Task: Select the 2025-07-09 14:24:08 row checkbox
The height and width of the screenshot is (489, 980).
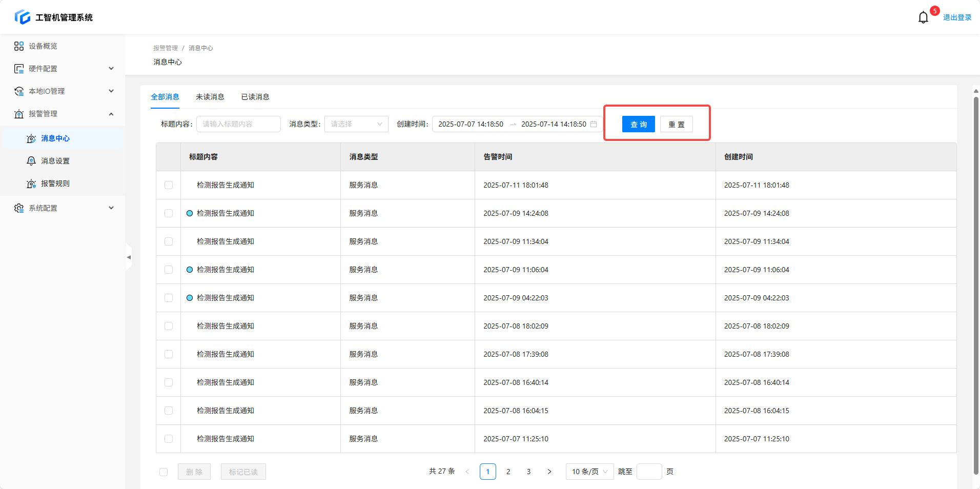Action: point(169,213)
